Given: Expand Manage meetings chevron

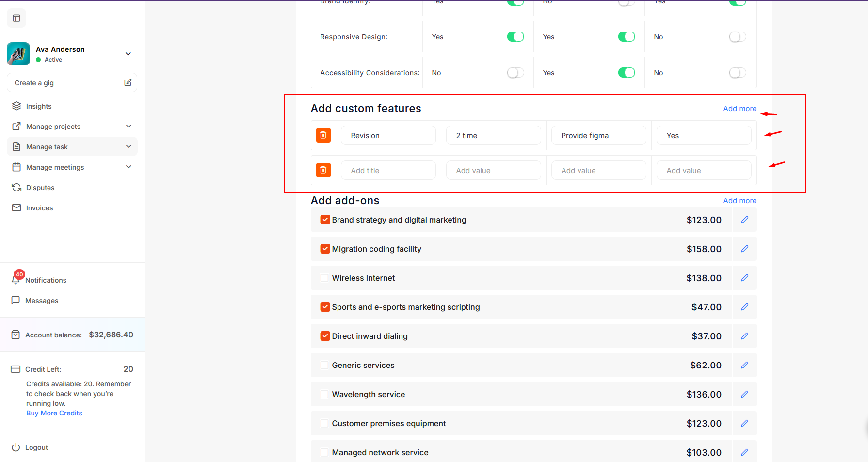Looking at the screenshot, I should [129, 167].
